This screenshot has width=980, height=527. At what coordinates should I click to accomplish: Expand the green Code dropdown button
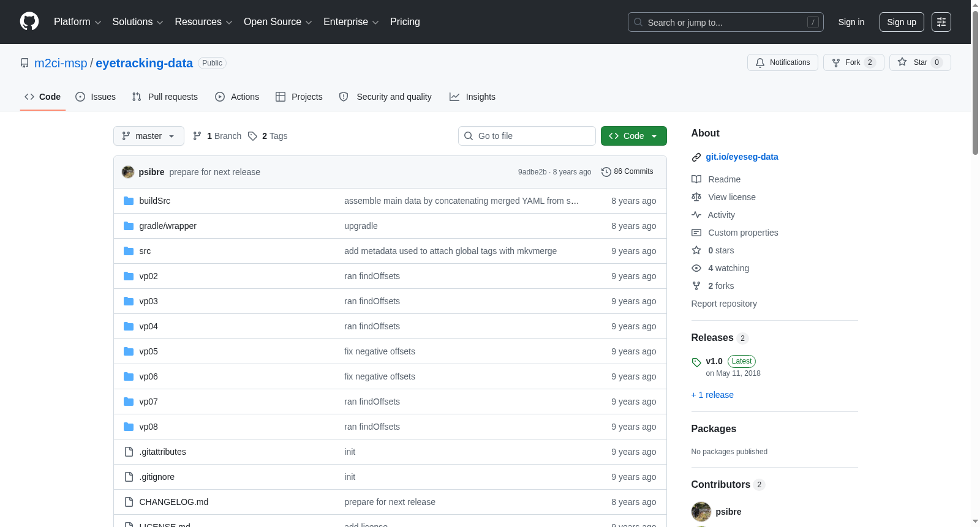[x=633, y=136]
